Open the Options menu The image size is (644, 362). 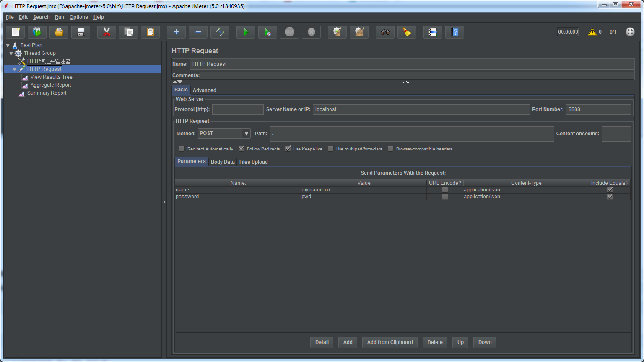79,17
